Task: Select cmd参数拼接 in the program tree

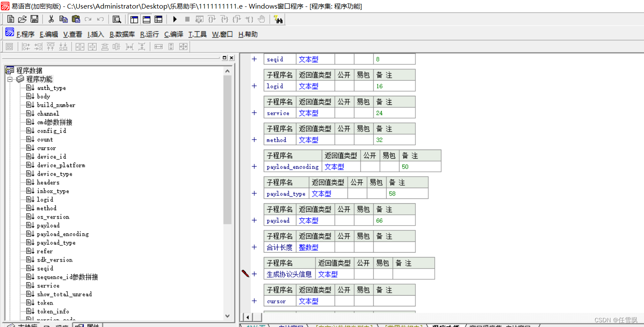Action: pos(55,122)
